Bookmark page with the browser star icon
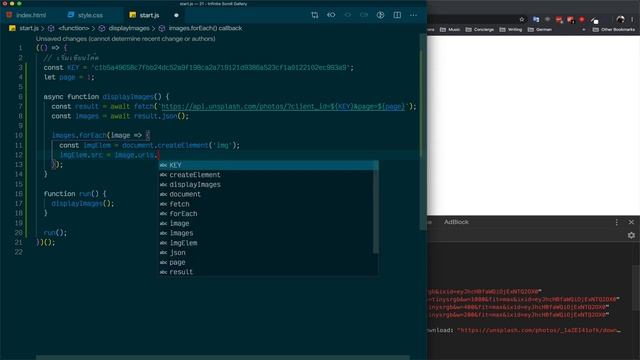640x360 pixels. 522,19
